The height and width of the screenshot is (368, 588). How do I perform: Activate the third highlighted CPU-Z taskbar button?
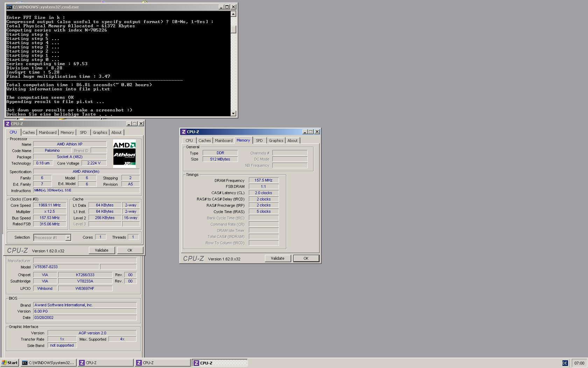point(220,363)
